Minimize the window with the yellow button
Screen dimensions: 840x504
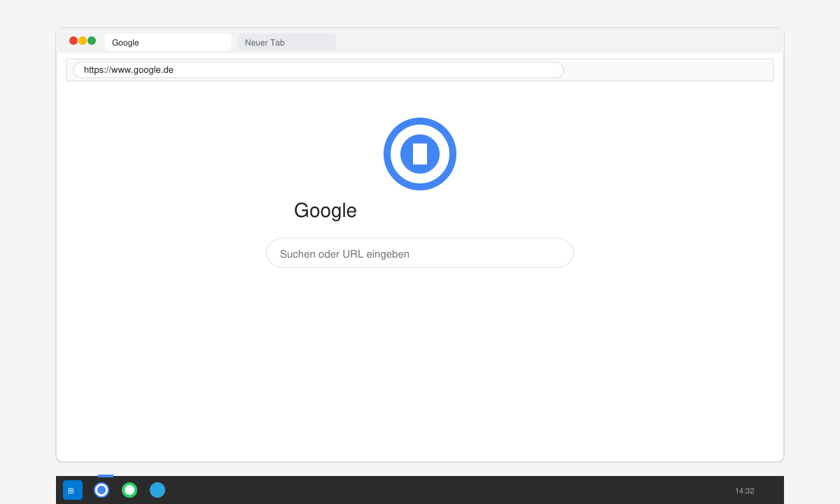point(83,41)
